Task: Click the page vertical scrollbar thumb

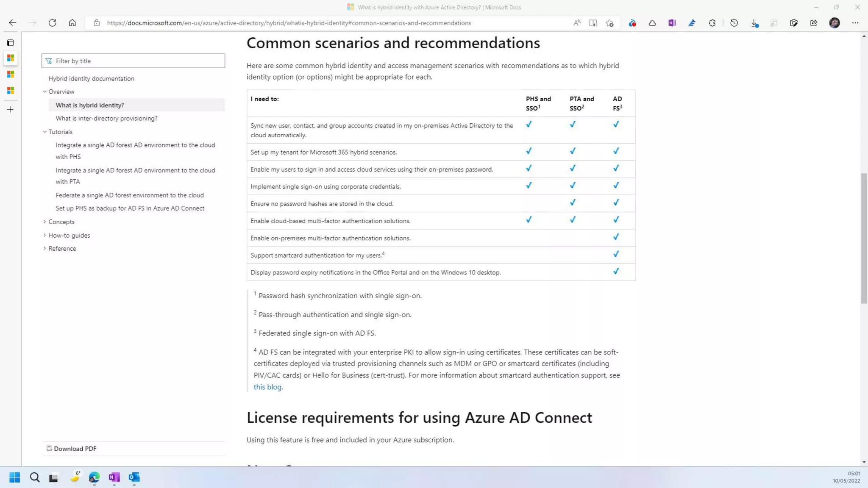Action: pyautogui.click(x=864, y=238)
